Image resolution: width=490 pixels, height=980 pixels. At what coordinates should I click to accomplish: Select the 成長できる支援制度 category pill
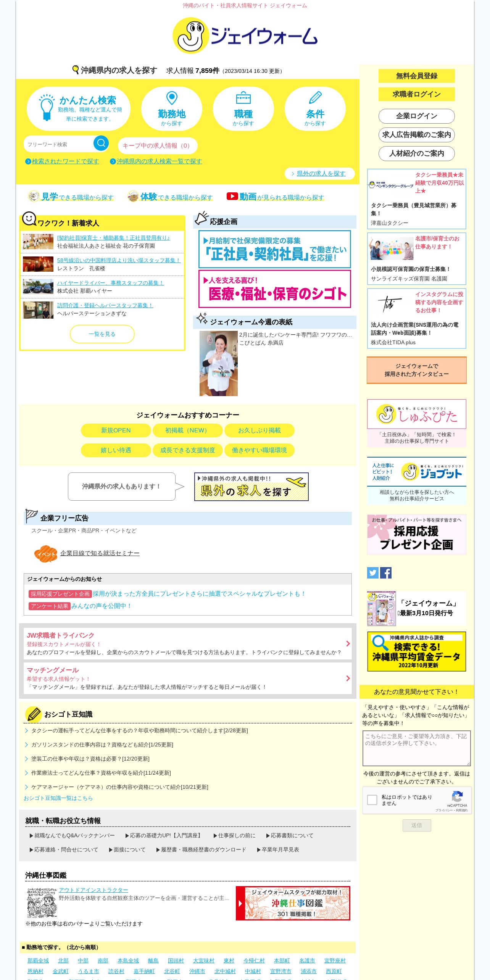click(188, 450)
